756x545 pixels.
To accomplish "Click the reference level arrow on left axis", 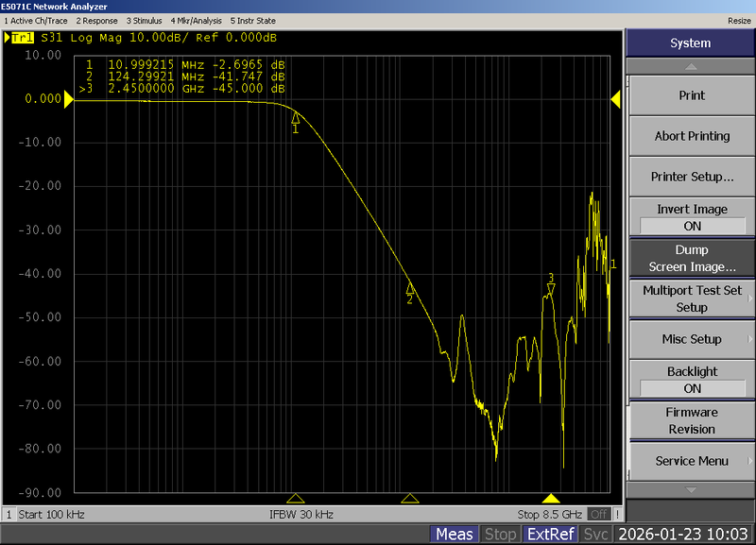I will tap(70, 98).
